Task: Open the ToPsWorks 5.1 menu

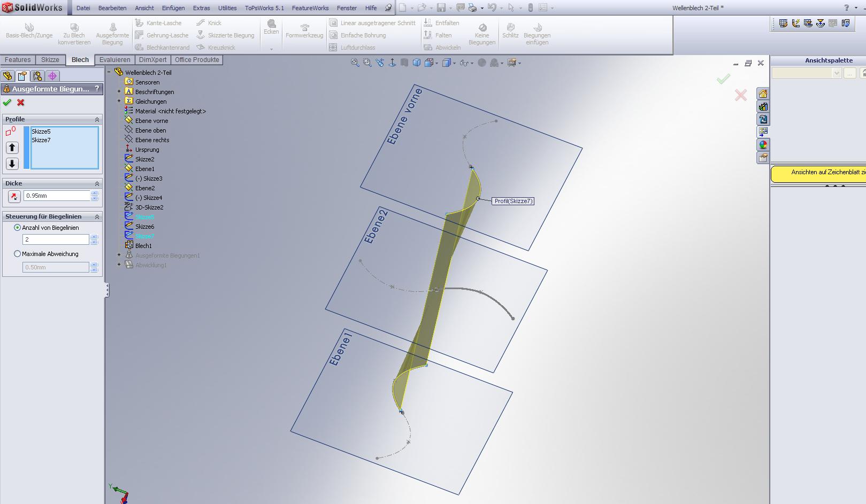Action: pyautogui.click(x=264, y=8)
